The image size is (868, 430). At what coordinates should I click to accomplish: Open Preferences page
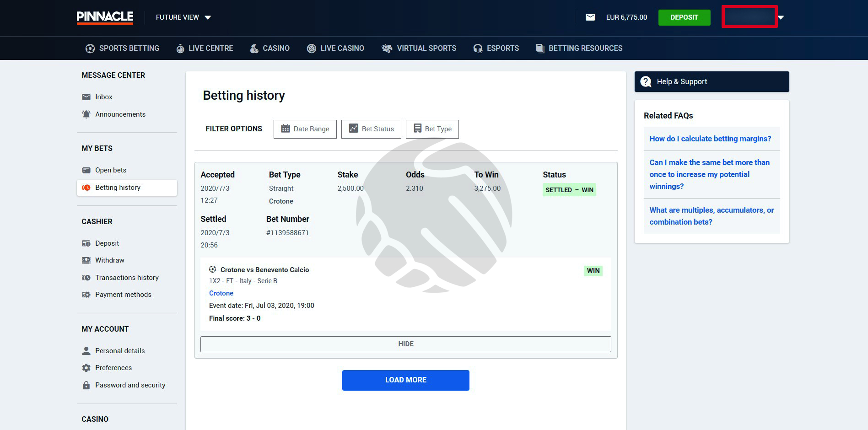113,368
